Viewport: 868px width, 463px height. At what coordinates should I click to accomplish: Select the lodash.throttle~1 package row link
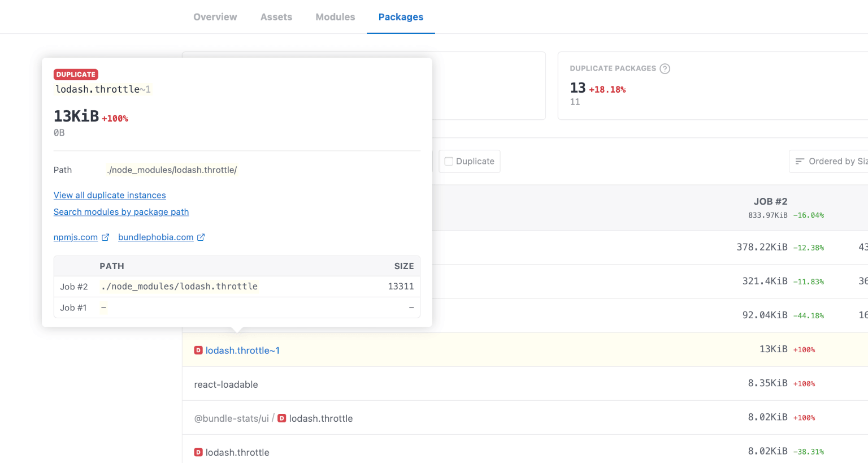242,351
